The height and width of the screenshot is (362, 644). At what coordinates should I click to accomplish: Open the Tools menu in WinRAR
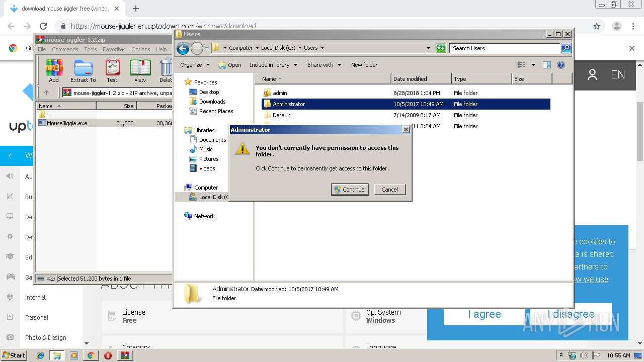[x=91, y=49]
